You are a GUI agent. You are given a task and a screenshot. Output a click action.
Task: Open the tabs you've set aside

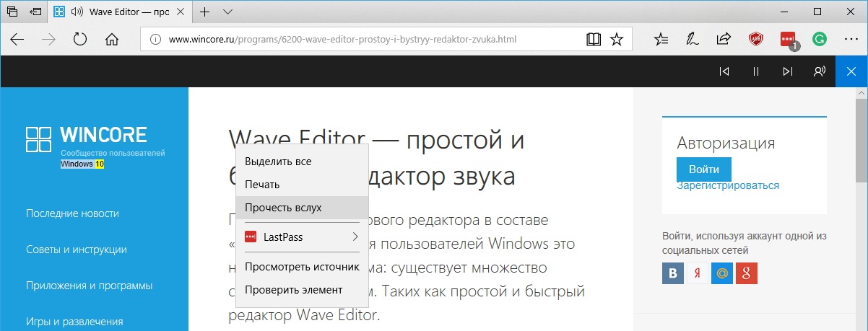12,12
